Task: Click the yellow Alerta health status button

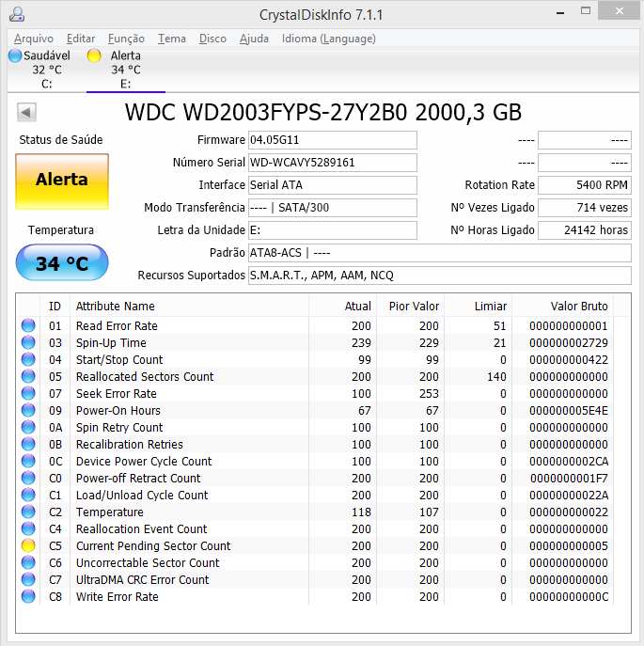Action: (x=62, y=180)
